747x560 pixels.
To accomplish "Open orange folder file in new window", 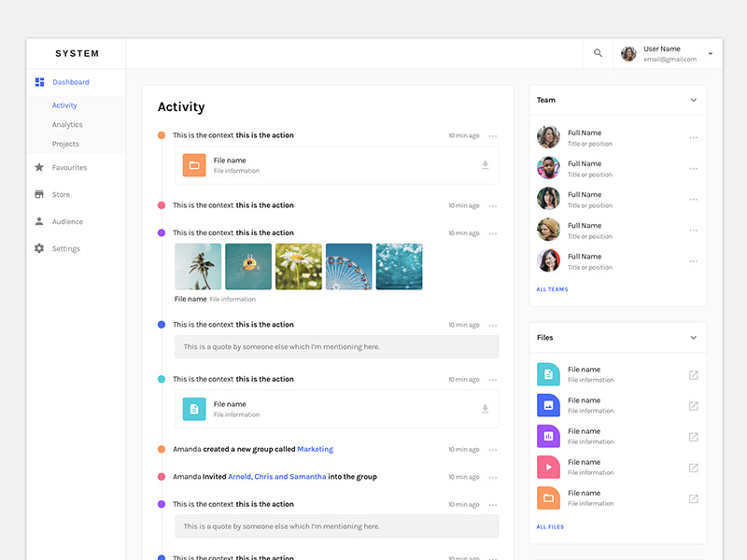I will 694,499.
